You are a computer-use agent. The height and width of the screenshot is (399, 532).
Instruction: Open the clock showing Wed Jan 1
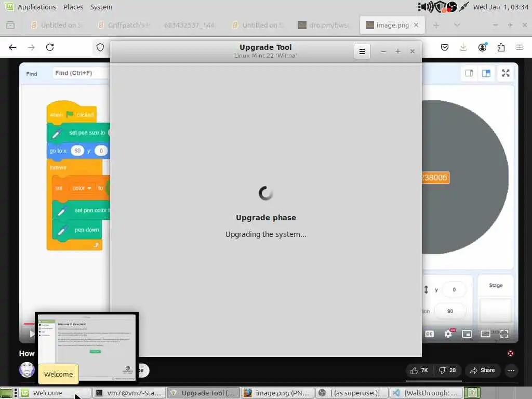click(500, 7)
